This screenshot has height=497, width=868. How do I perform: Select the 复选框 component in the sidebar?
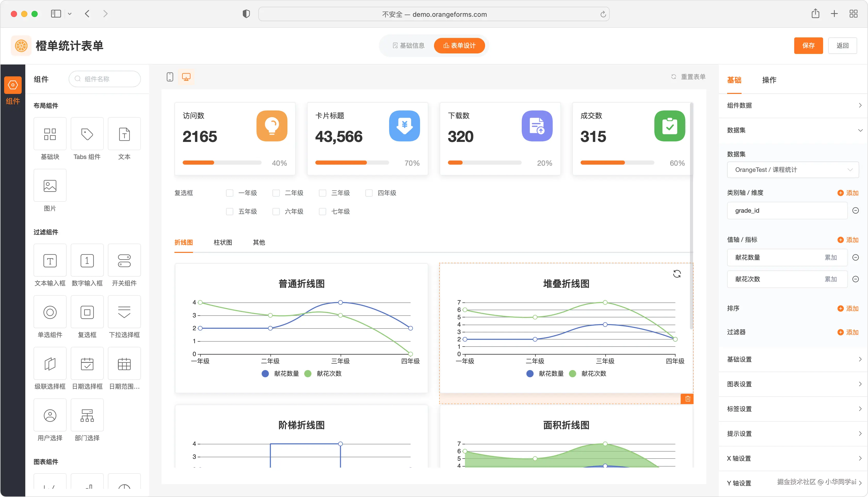pyautogui.click(x=87, y=312)
